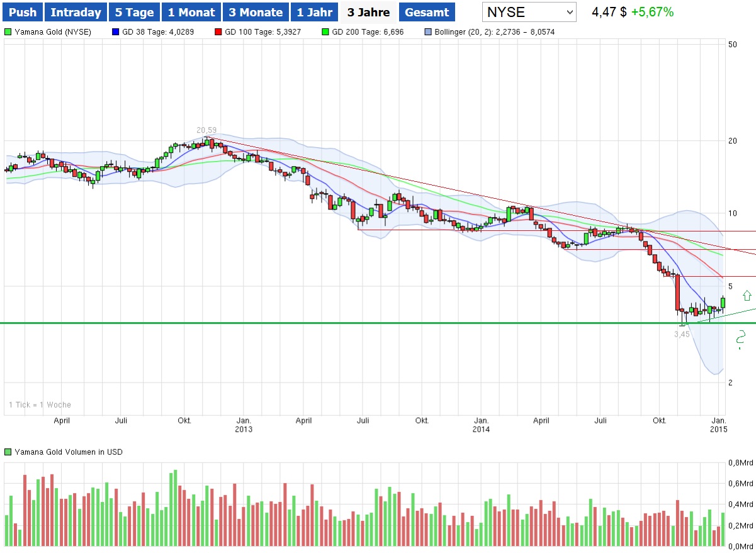Image resolution: width=756 pixels, height=553 pixels.
Task: Select the 5 Tage range
Action: [x=134, y=12]
